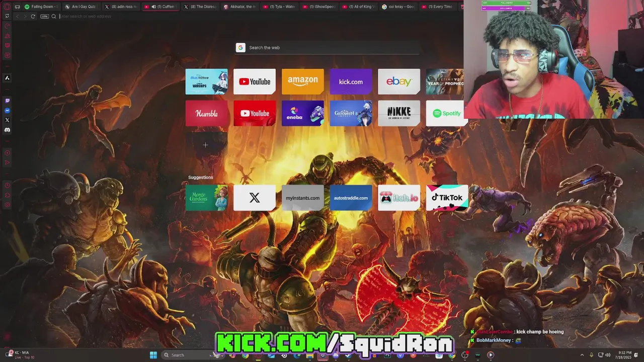Viewport: 644px width, 362px height.
Task: Click the microphone tray icon
Action: coord(591,355)
